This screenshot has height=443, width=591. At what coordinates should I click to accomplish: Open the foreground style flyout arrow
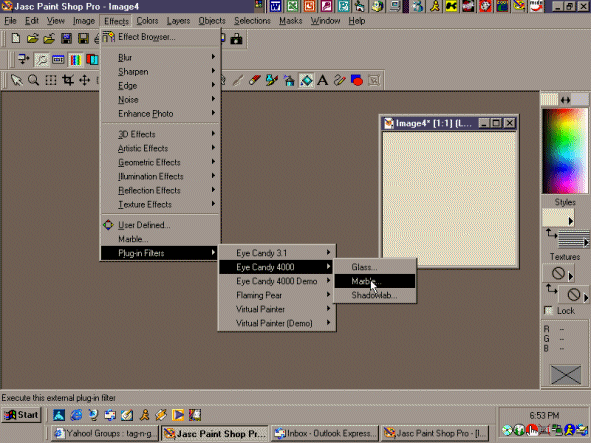point(571,221)
